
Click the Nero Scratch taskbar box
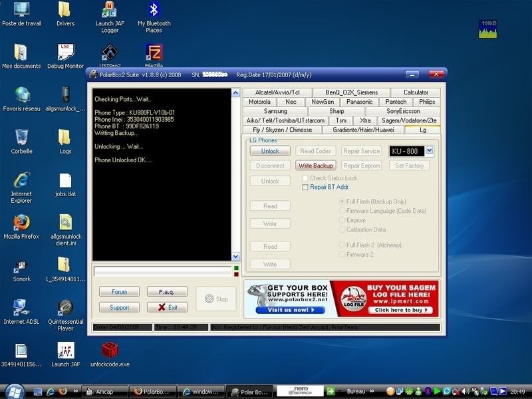301,391
